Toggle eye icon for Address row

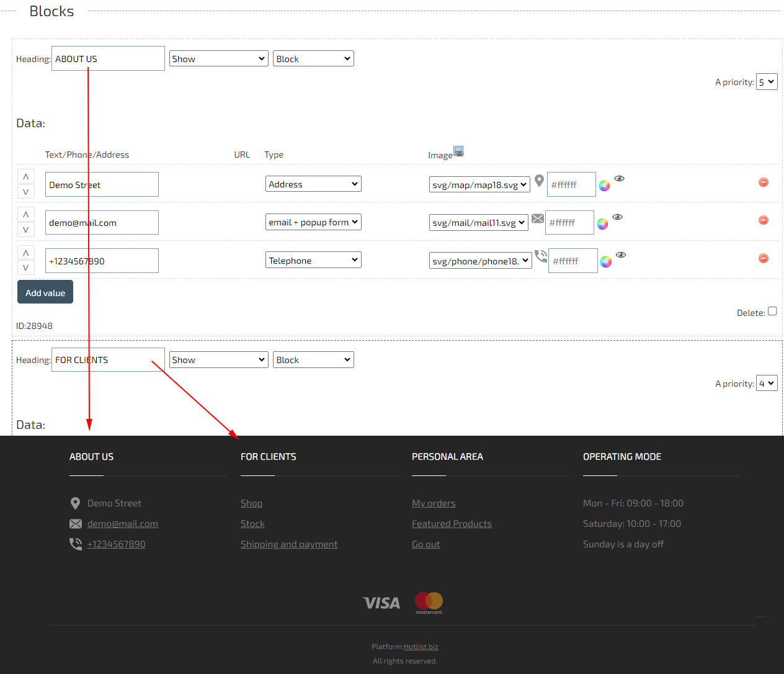(x=619, y=179)
